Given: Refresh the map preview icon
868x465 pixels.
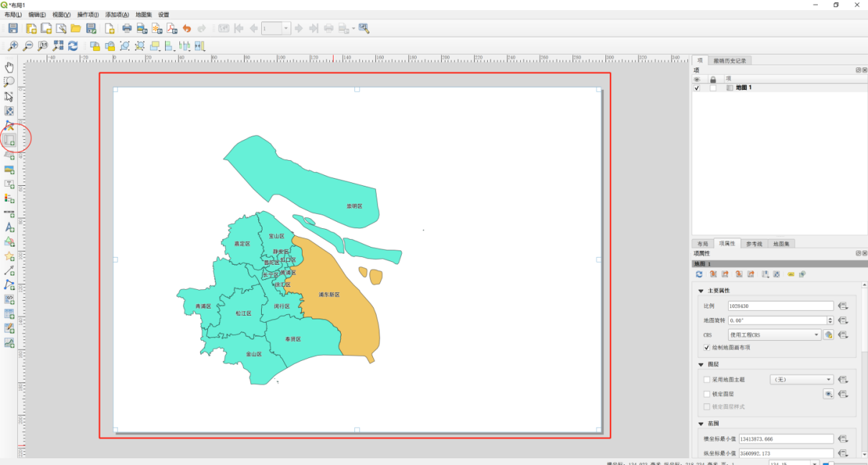Looking at the screenshot, I should 72,47.
